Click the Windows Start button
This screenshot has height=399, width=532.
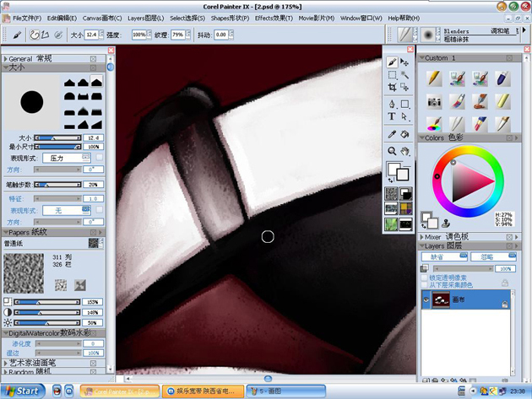(x=23, y=391)
